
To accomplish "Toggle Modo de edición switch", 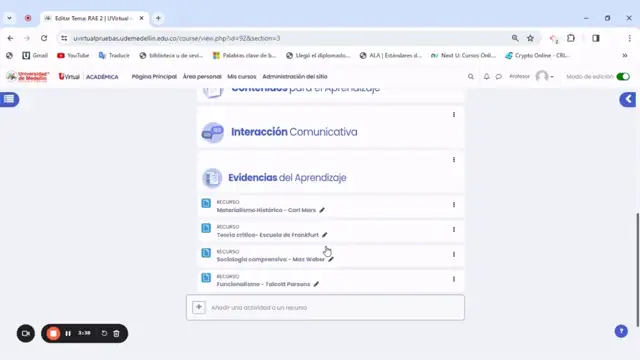I will coord(623,76).
